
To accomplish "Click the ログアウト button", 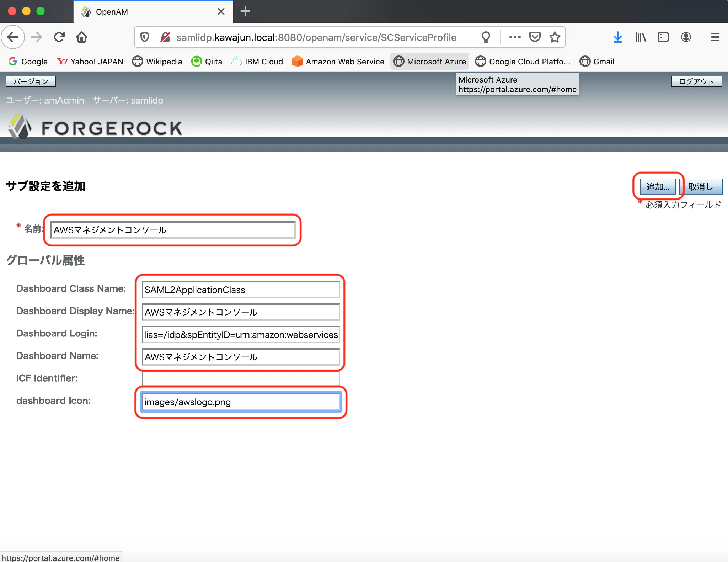I will click(x=696, y=81).
